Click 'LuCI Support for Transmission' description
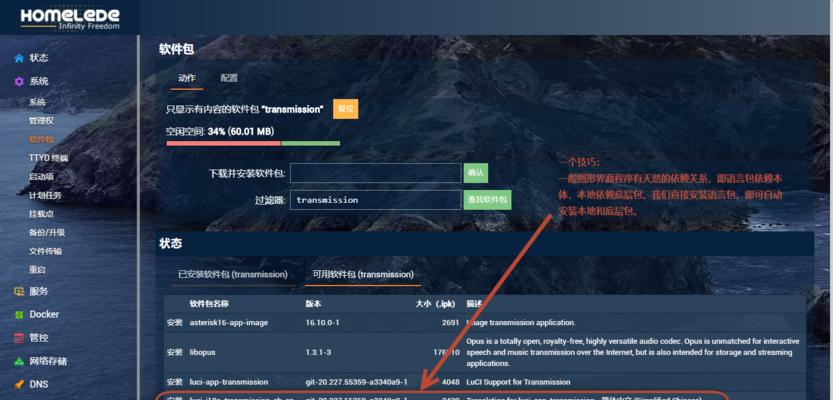The image size is (833, 400). pos(518,382)
